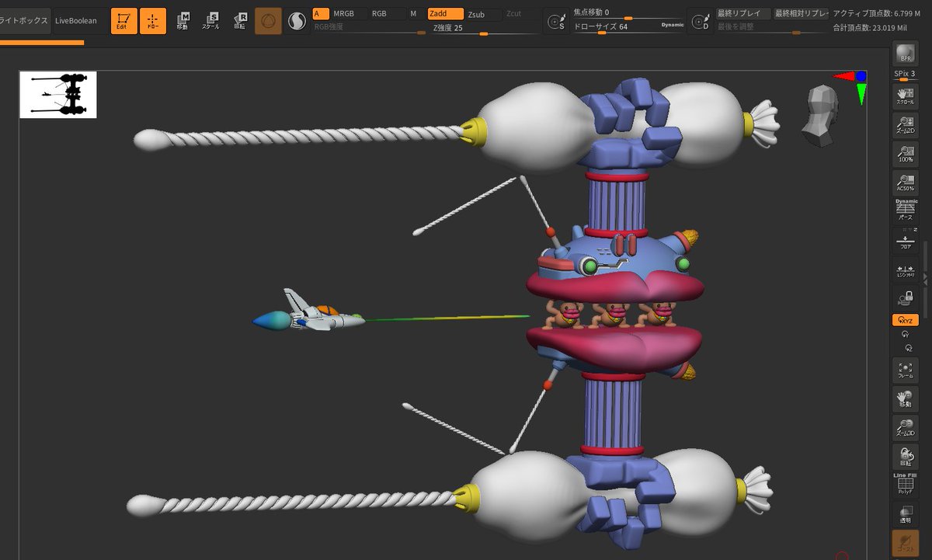Toggle Ghost (ゴースト) transparency icon
Viewport: 932px width, 560px height.
(x=905, y=544)
